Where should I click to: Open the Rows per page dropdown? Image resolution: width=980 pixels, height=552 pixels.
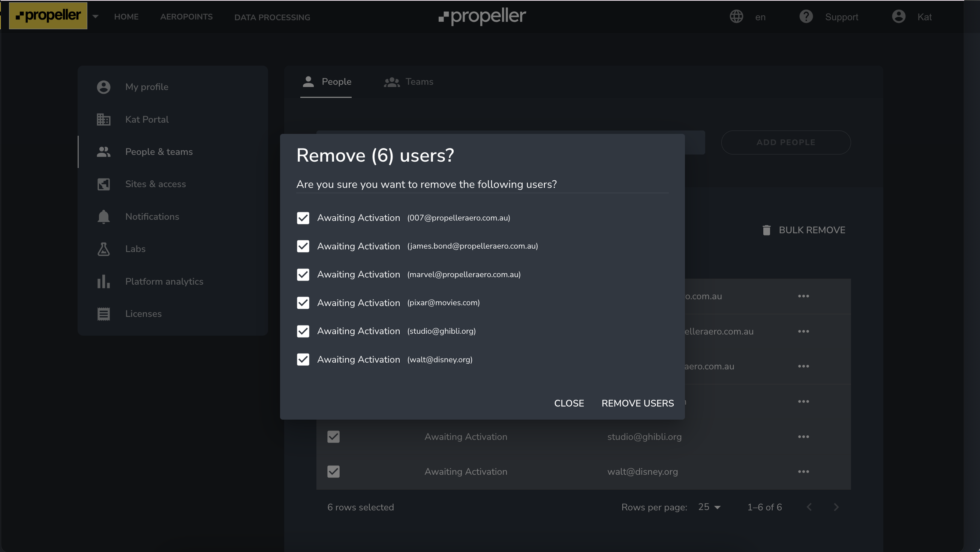point(709,507)
